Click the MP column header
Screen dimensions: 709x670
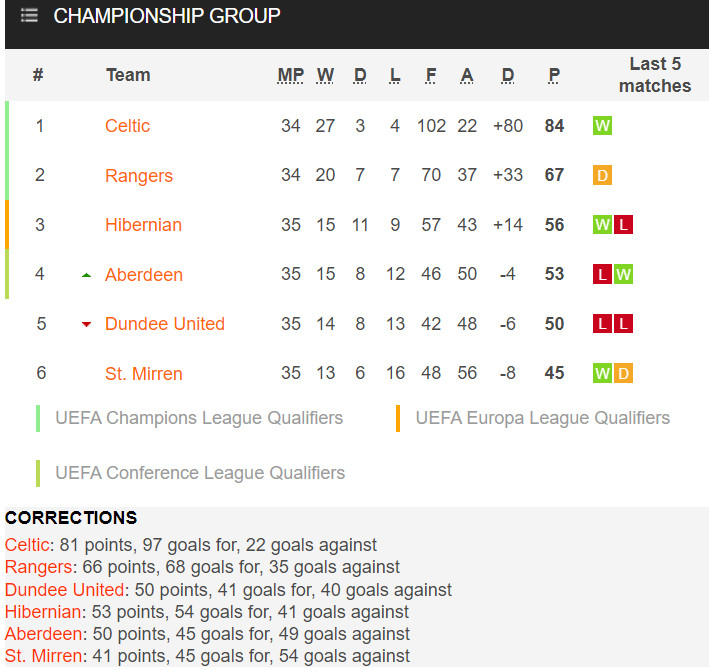click(x=291, y=75)
